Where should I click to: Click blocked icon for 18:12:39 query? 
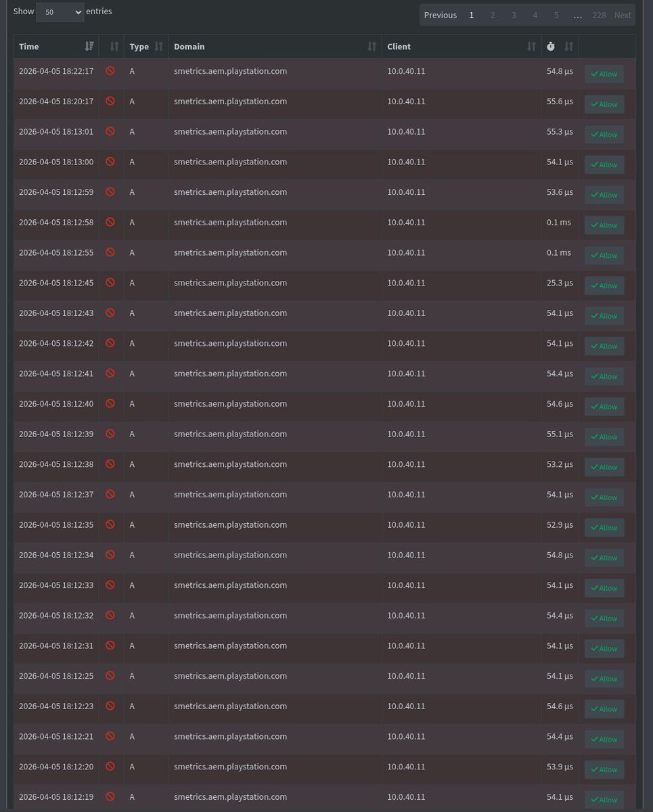point(110,433)
